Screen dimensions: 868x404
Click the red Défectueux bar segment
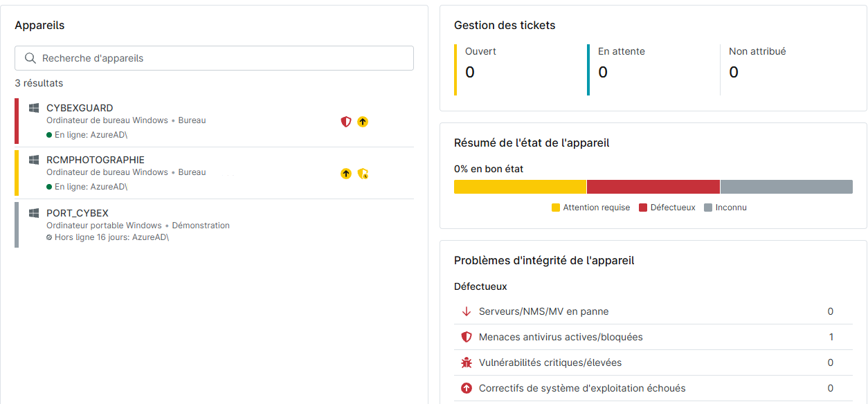[x=653, y=187]
